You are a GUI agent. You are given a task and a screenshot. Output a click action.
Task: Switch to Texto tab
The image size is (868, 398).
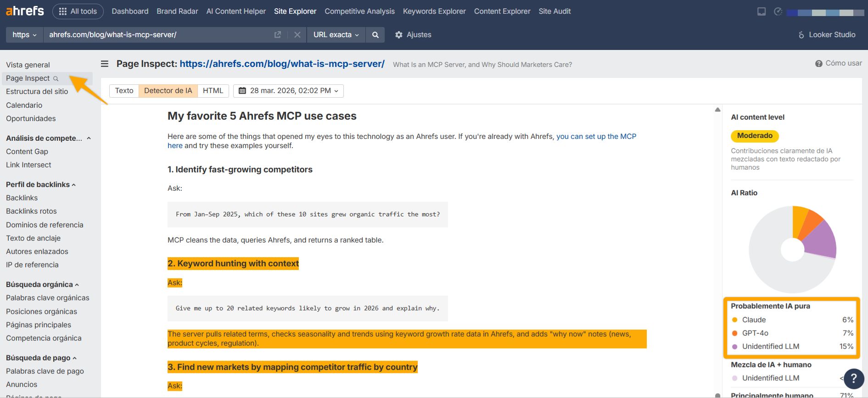pyautogui.click(x=124, y=91)
